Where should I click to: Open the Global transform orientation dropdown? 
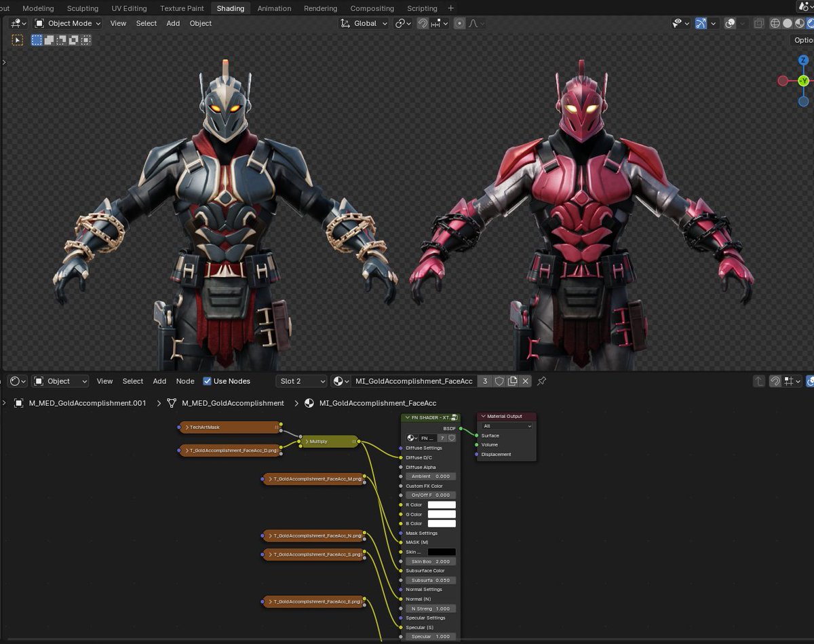click(364, 23)
